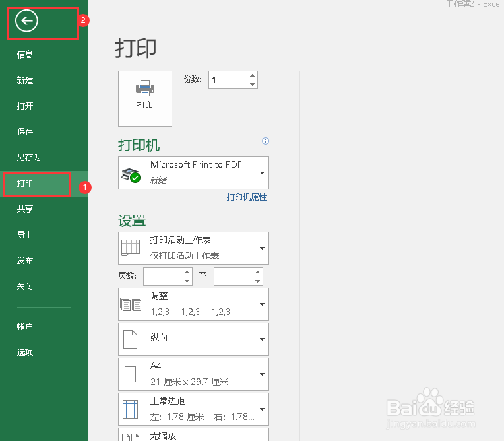Screen dimensions: 504x441
Task: Click the portrait orientation page icon
Action: pos(130,339)
